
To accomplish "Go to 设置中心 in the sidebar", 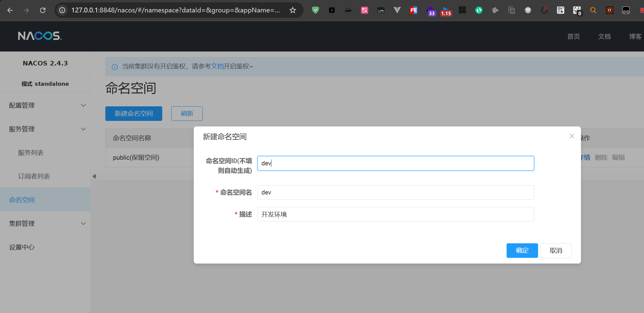I will [x=22, y=247].
